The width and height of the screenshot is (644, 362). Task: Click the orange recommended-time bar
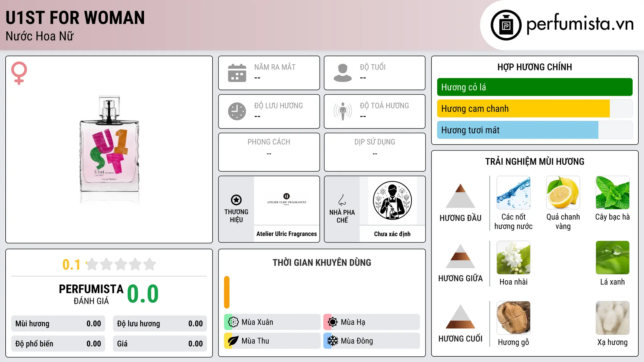(x=227, y=292)
